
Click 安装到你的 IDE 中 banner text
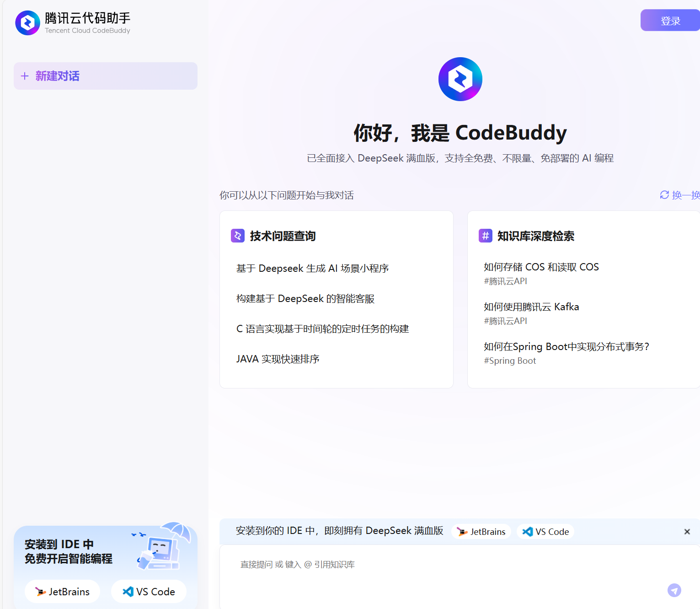(x=340, y=530)
